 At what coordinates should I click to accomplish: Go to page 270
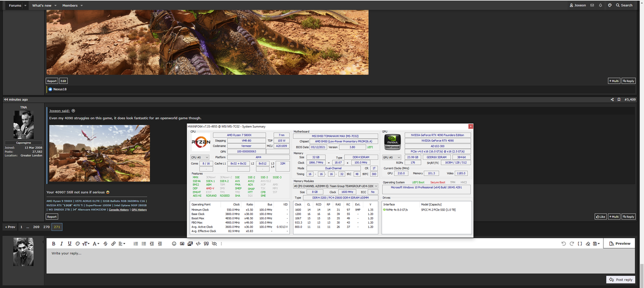[x=46, y=227]
